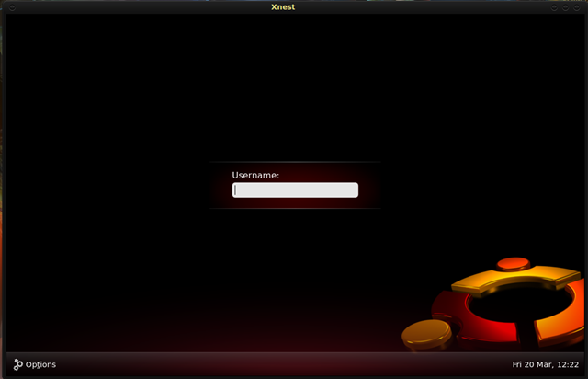Click the Xnest window menu button
The image size is (588, 379).
click(12, 7)
